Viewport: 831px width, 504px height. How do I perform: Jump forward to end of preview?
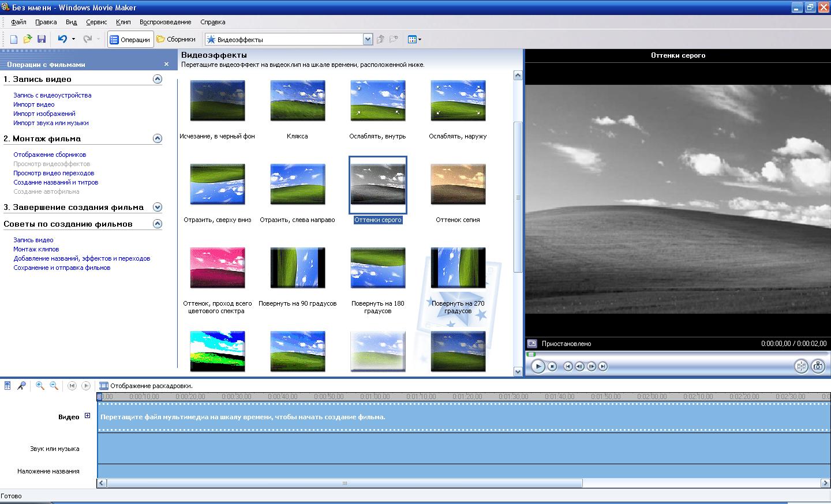tap(603, 366)
